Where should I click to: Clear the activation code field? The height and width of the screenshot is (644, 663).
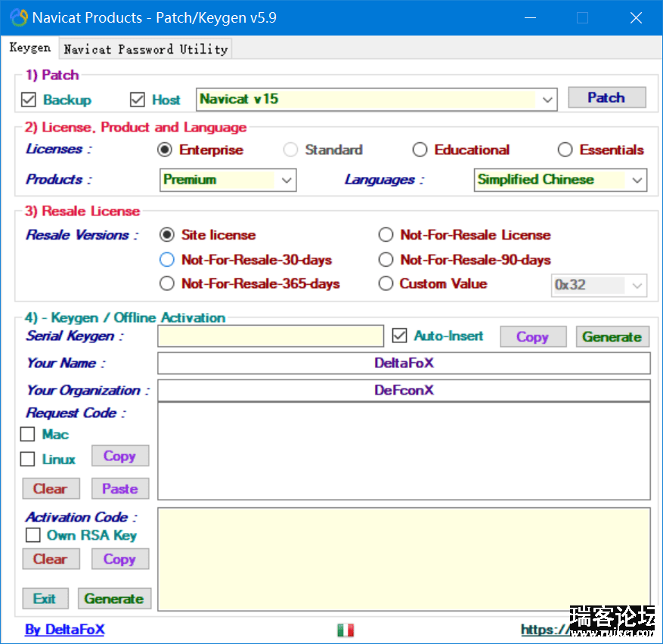[51, 559]
